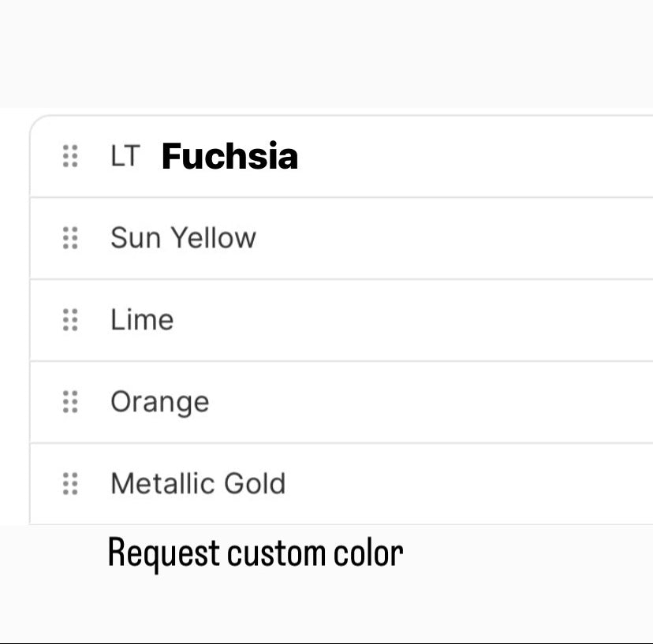Click empty space in the Fuchsia row

pyautogui.click(x=473, y=156)
